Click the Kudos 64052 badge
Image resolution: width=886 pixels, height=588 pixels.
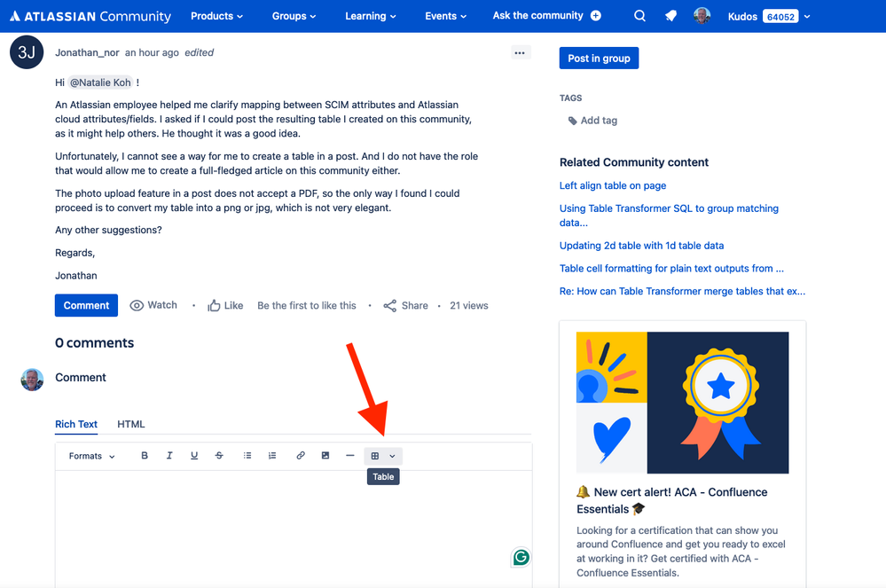pyautogui.click(x=780, y=16)
